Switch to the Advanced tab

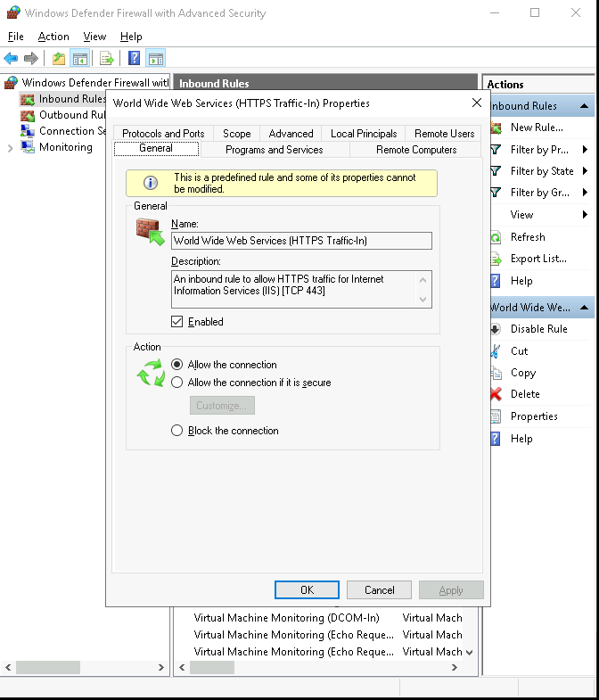pos(291,134)
